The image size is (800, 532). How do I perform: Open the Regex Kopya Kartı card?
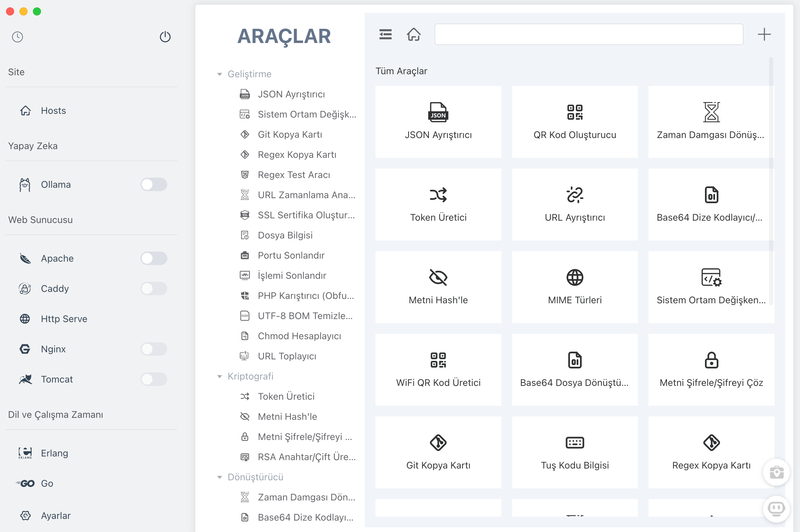point(711,452)
